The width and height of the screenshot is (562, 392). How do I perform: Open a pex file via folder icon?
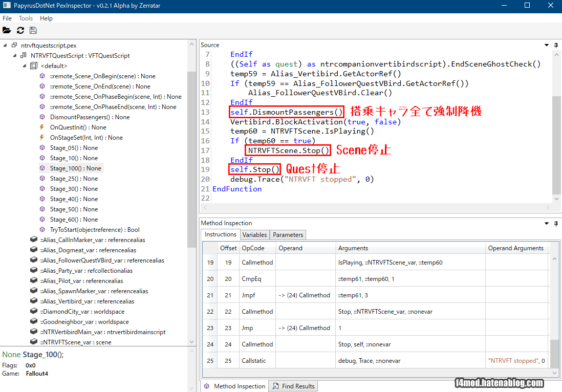pyautogui.click(x=7, y=31)
